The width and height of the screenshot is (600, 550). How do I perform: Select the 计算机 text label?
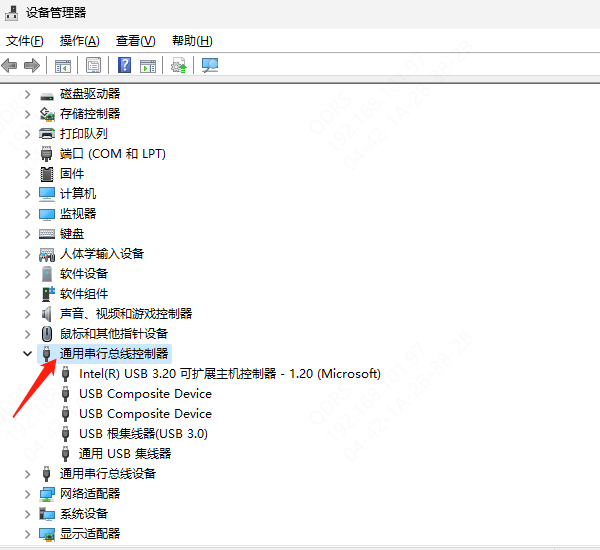(78, 194)
